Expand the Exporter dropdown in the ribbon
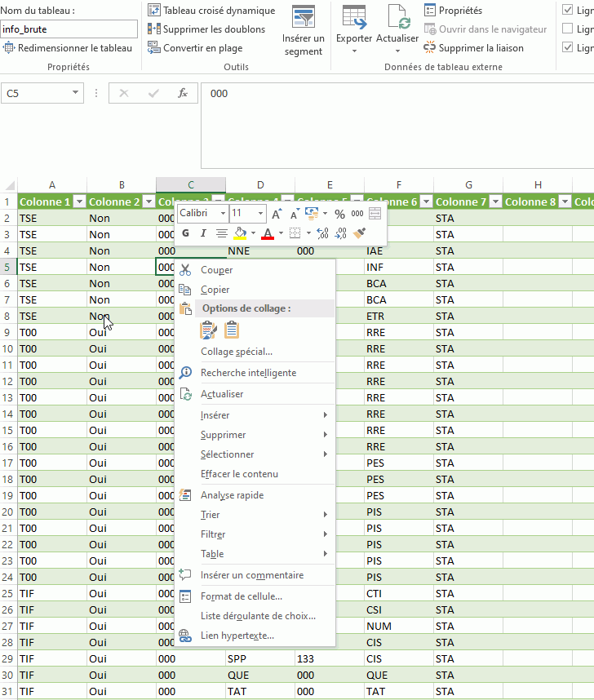 point(354,51)
